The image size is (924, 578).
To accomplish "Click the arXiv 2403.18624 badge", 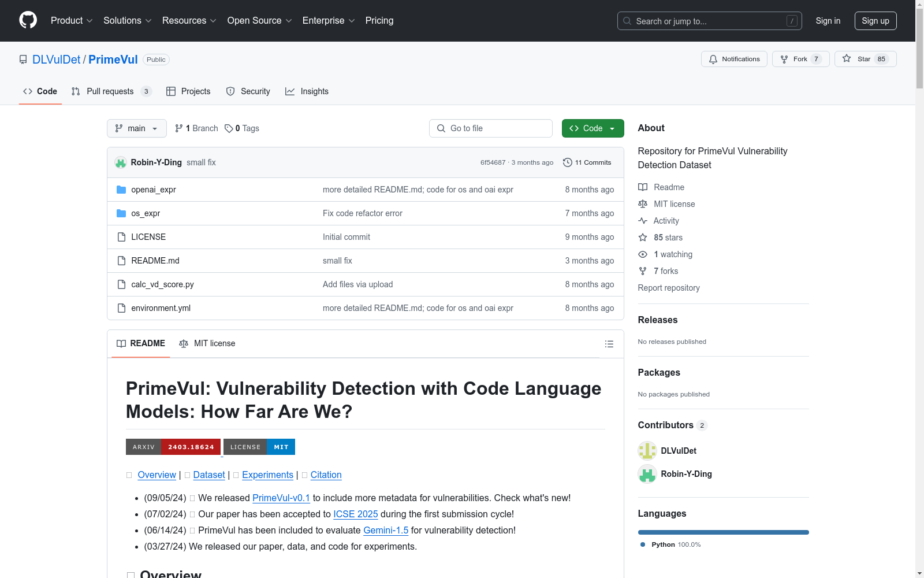I will tap(173, 447).
